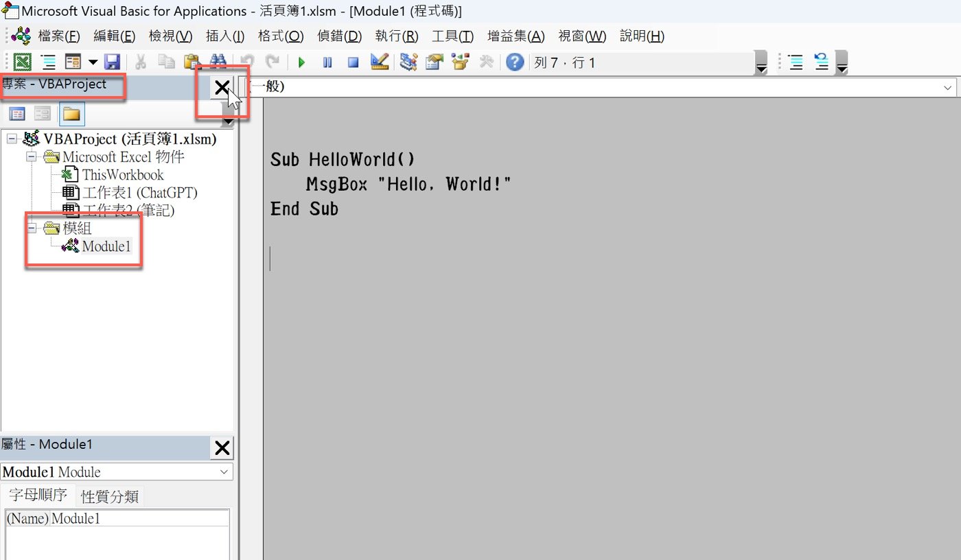
Task: Click the MsgBox "Hello, World!" line
Action: pyautogui.click(x=409, y=185)
